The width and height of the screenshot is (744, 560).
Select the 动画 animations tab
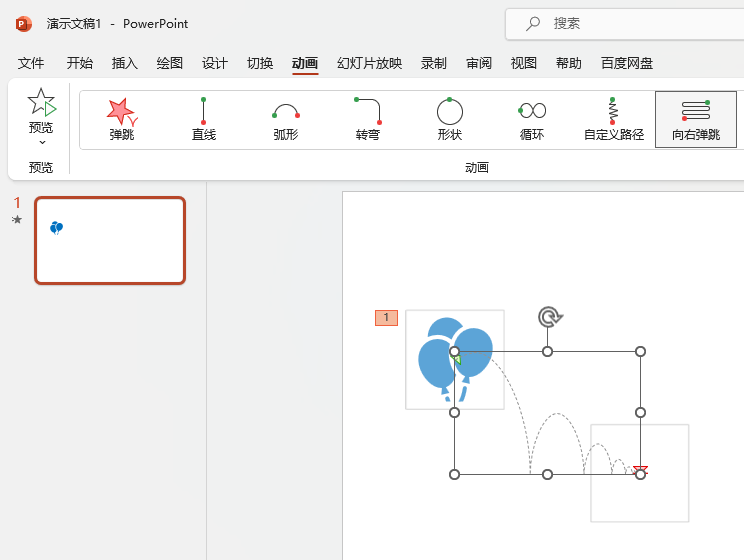point(305,63)
